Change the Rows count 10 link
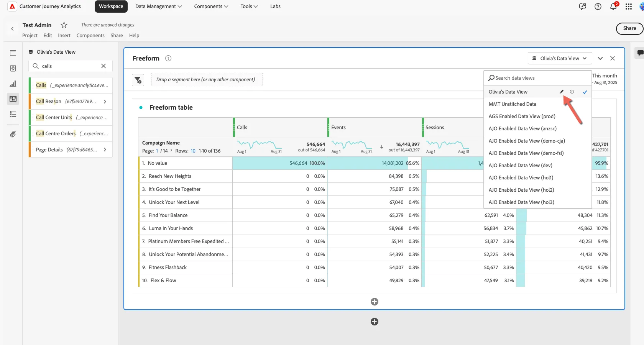This screenshot has height=345, width=644. [x=193, y=151]
